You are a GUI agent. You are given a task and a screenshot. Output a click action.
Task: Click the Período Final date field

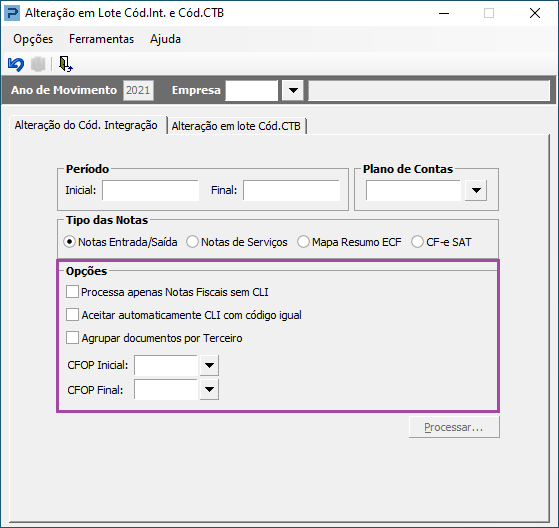click(x=291, y=190)
